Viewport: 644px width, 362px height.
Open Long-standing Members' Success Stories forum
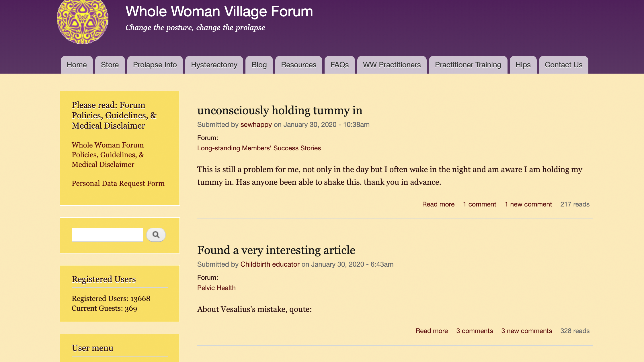click(259, 148)
